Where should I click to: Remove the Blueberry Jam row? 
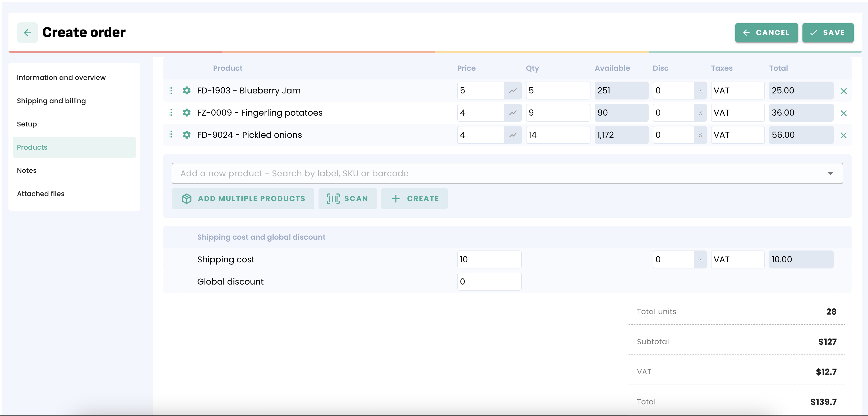click(843, 91)
